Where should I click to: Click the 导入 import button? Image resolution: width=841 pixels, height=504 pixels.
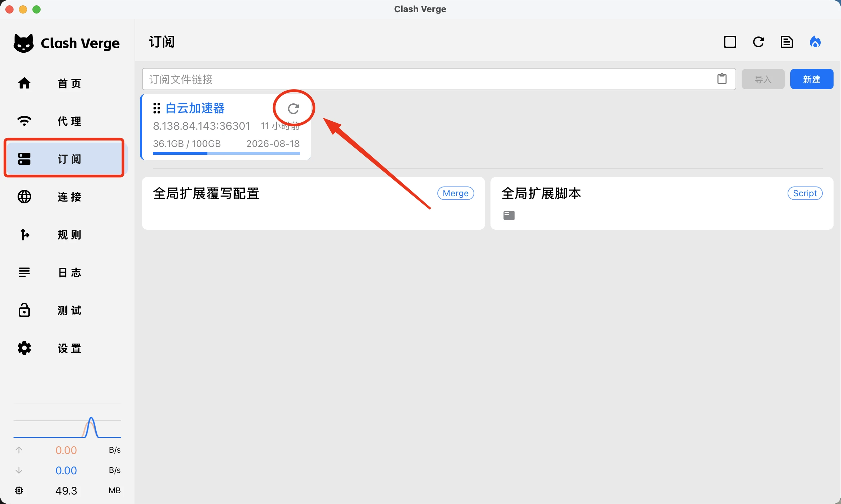click(x=763, y=79)
